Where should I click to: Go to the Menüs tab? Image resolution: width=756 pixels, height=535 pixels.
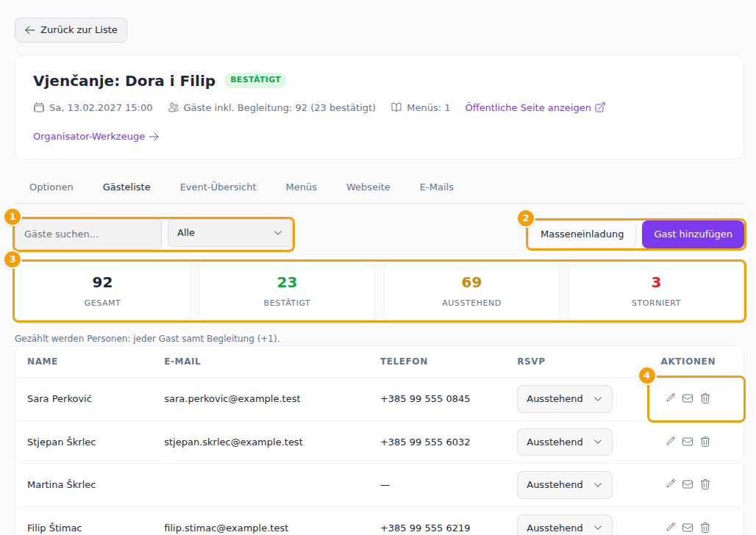[x=302, y=187]
